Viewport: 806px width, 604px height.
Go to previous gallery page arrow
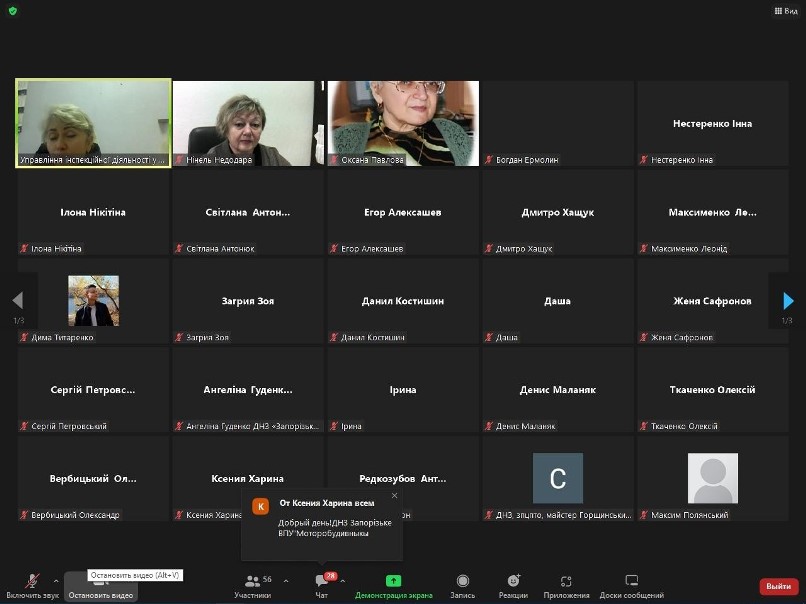click(18, 300)
